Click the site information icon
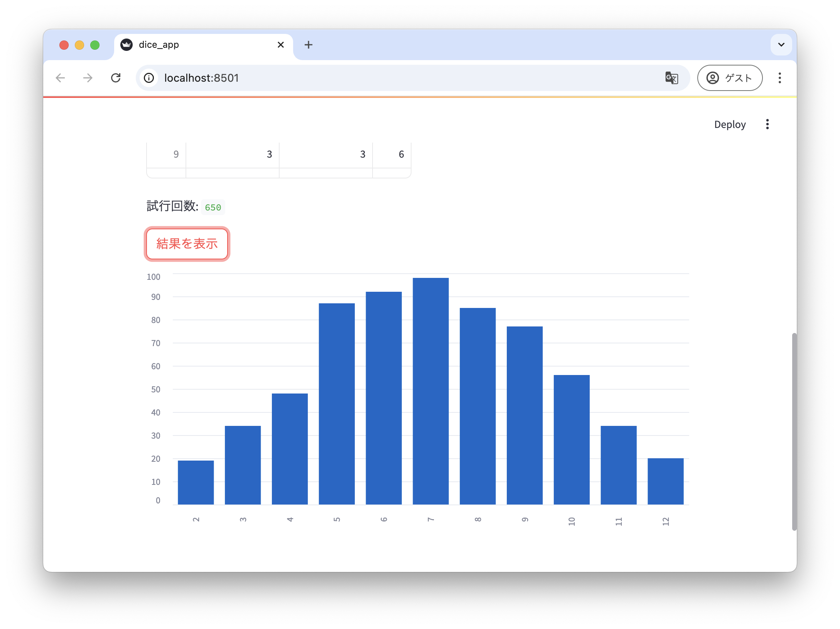The height and width of the screenshot is (629, 840). (149, 78)
